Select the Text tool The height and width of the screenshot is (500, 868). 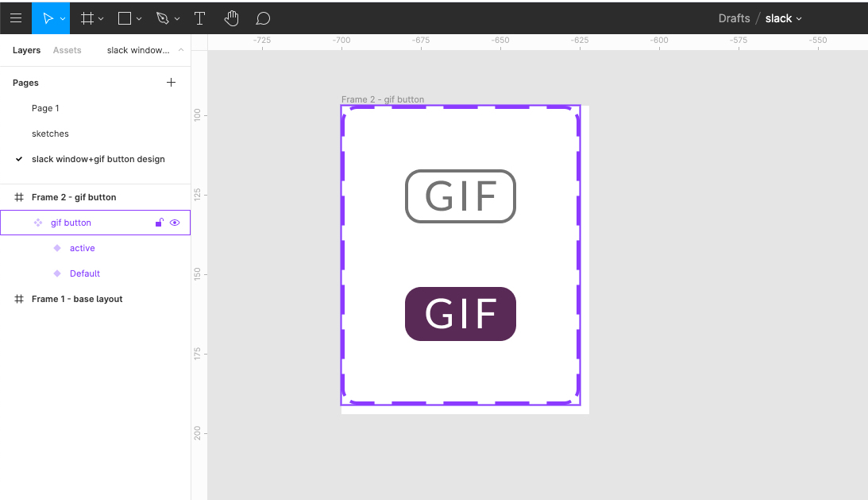tap(199, 17)
